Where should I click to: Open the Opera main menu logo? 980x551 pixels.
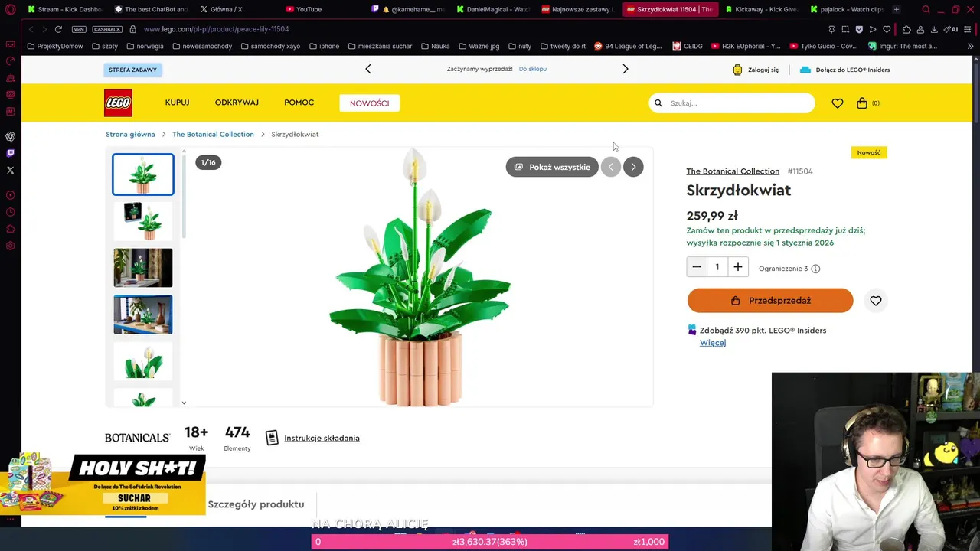coord(10,9)
